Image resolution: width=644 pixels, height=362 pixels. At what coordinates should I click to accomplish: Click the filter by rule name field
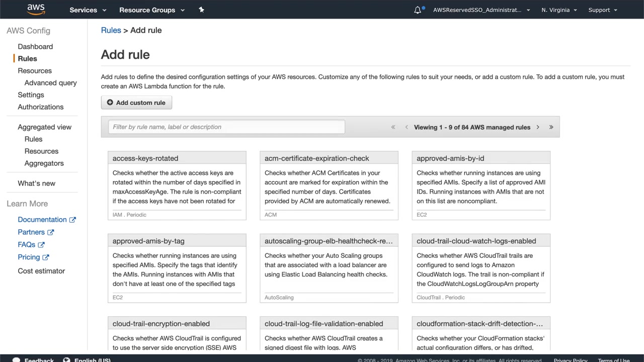226,127
